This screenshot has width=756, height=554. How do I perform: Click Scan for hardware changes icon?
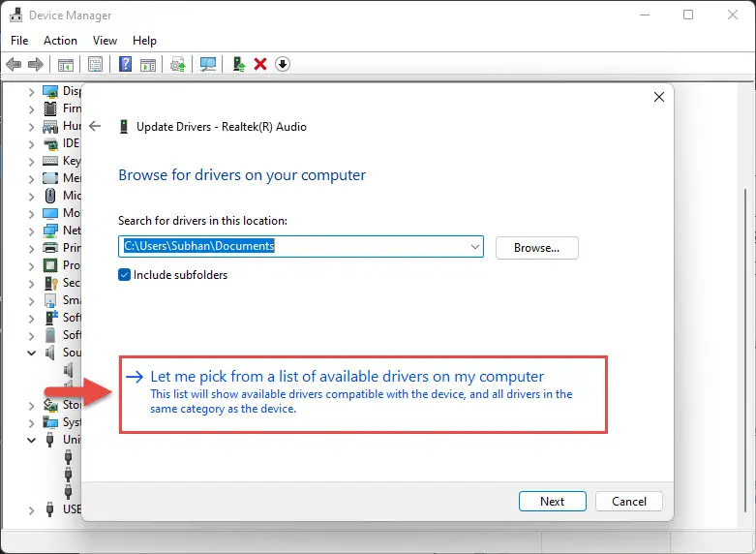point(208,65)
